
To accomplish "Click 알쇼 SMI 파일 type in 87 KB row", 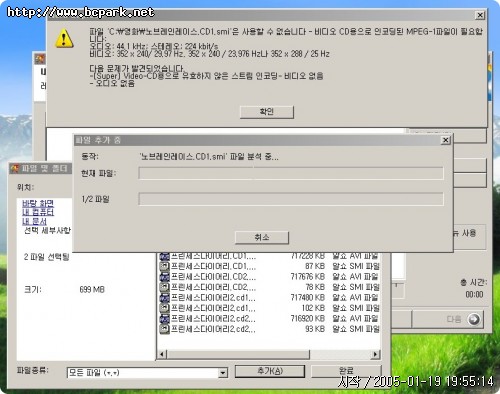I will (x=356, y=266).
